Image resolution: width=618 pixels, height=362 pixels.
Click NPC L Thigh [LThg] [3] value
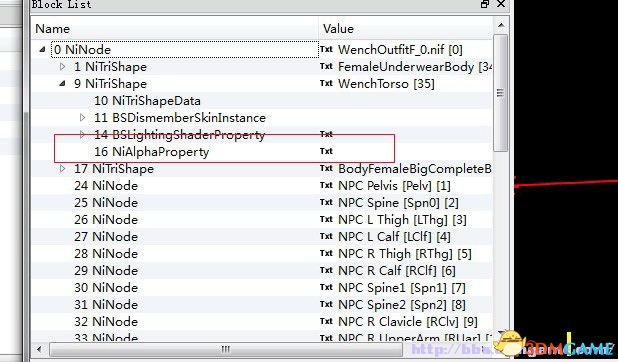pos(402,220)
